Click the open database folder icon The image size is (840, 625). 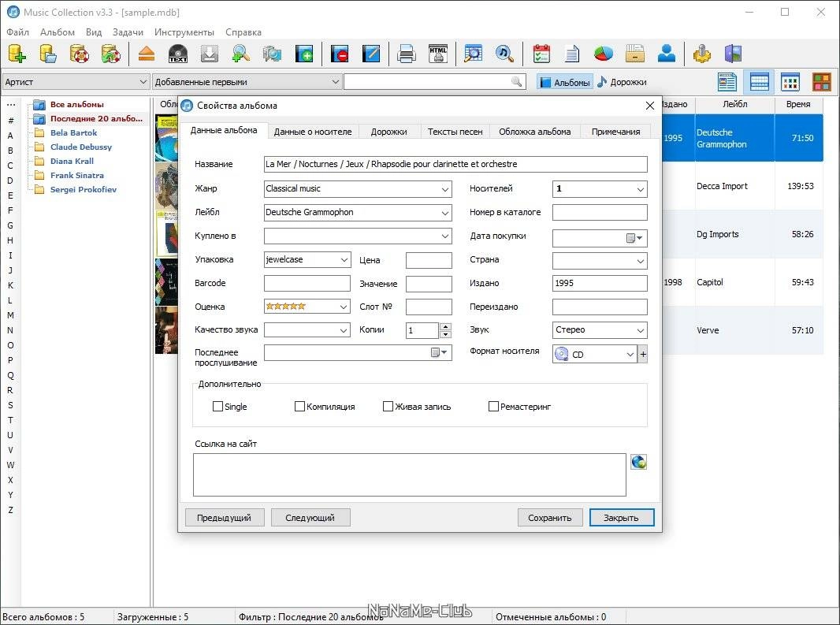point(48,54)
